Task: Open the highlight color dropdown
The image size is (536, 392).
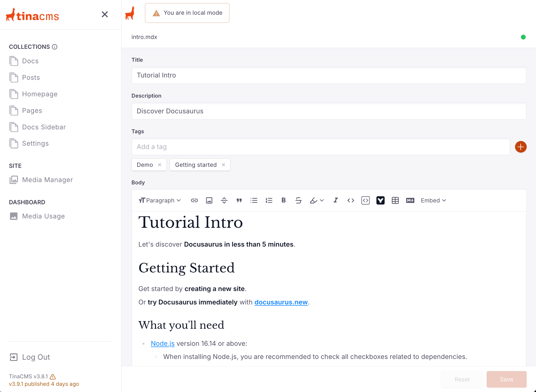Action: (317, 200)
